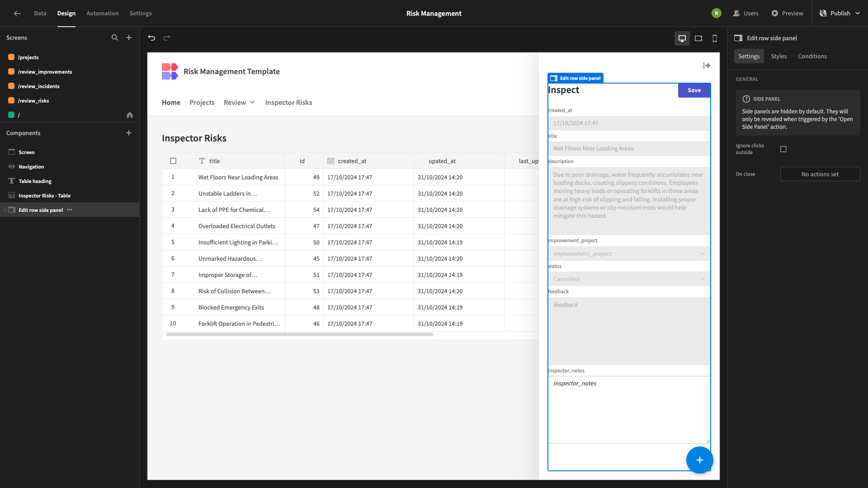868x488 pixels.
Task: Click the Edit row side panel header icon
Action: [738, 38]
